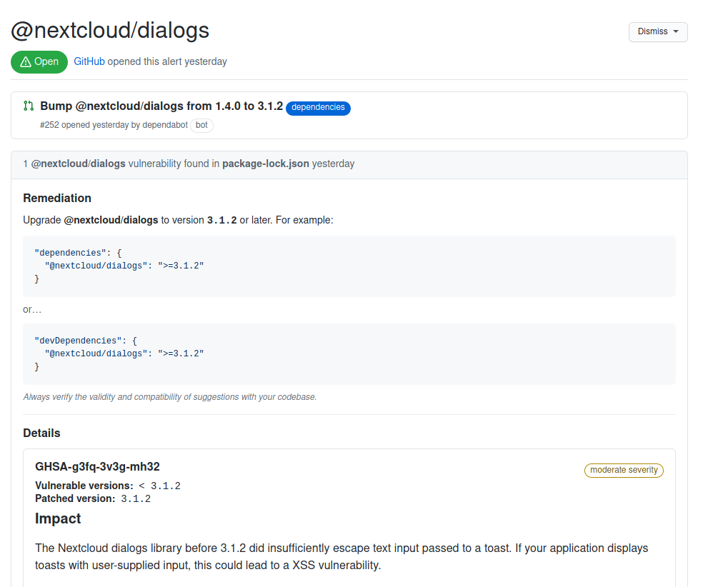The image size is (728, 587).
Task: Select the Details section heading
Action: coord(41,433)
